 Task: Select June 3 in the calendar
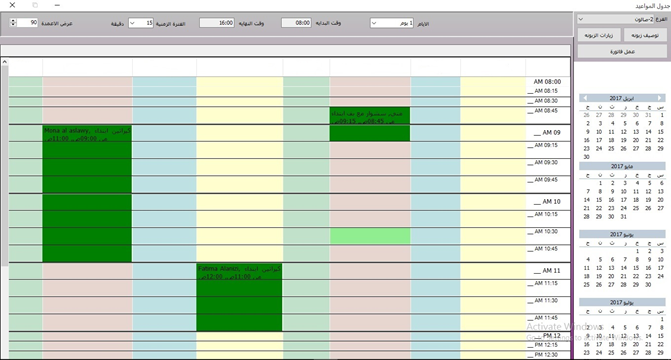(x=662, y=251)
